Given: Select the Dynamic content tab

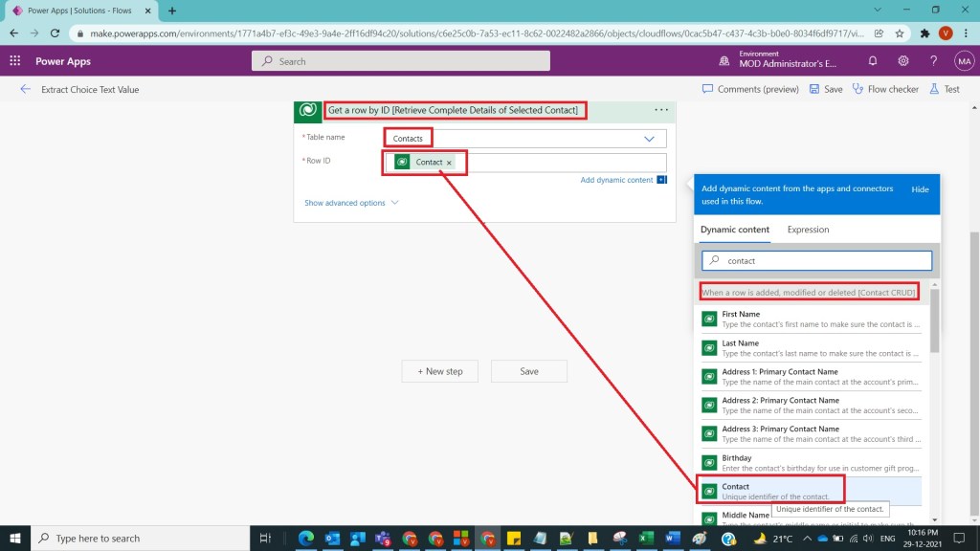Looking at the screenshot, I should pyautogui.click(x=735, y=230).
